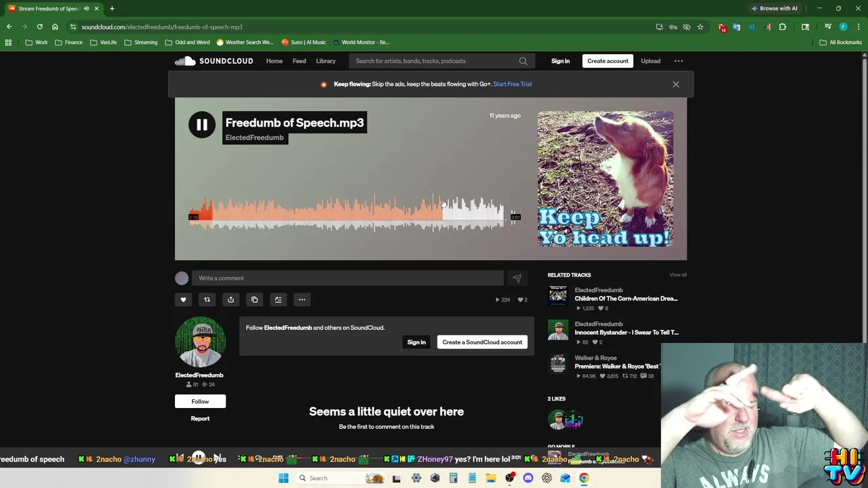Go back in the browser

pos(9,27)
